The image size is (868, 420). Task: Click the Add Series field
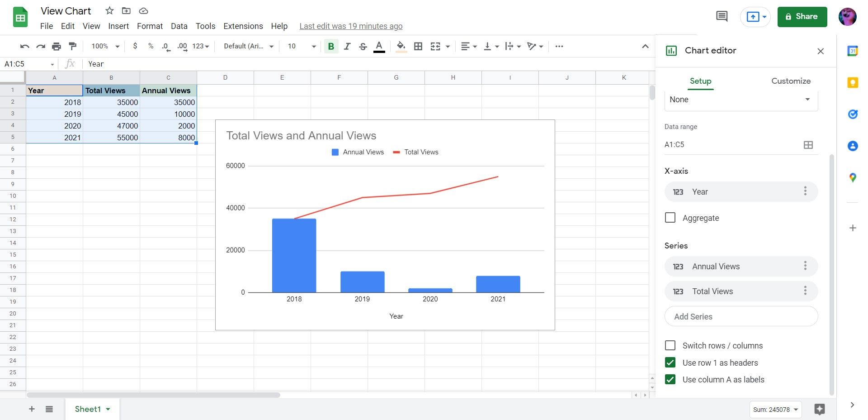[741, 316]
